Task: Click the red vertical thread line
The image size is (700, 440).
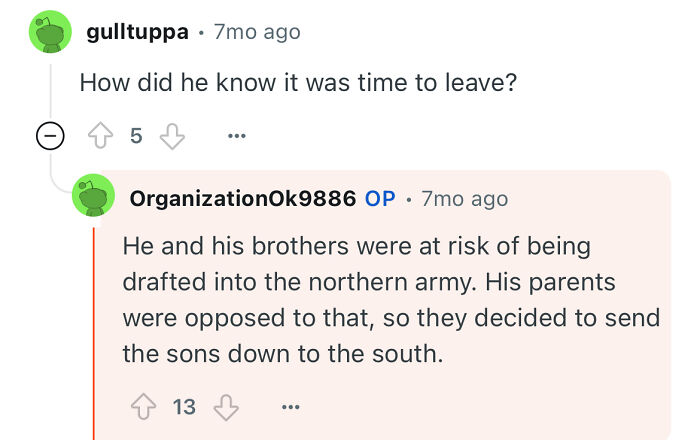Action: (x=94, y=330)
